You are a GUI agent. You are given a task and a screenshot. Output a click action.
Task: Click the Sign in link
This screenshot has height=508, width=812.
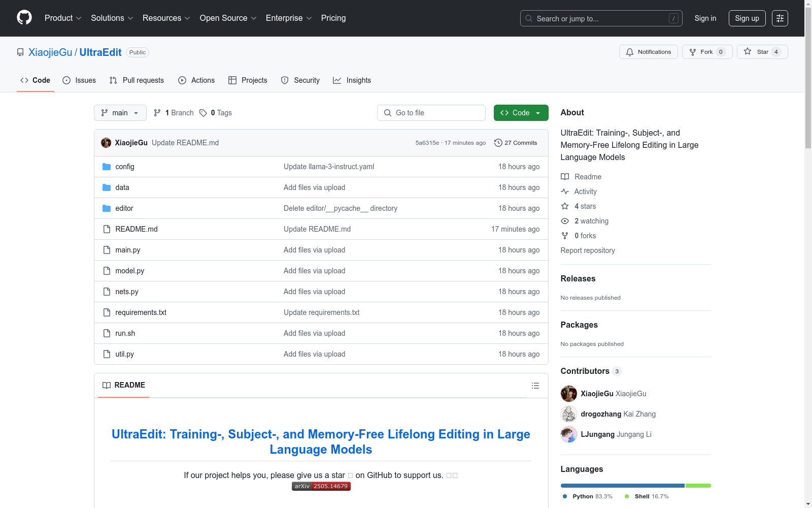point(705,18)
